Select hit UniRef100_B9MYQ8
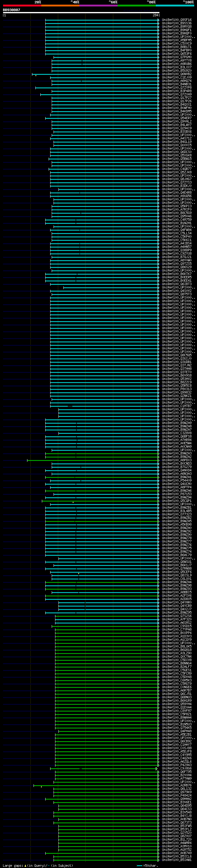 click(177, 26)
